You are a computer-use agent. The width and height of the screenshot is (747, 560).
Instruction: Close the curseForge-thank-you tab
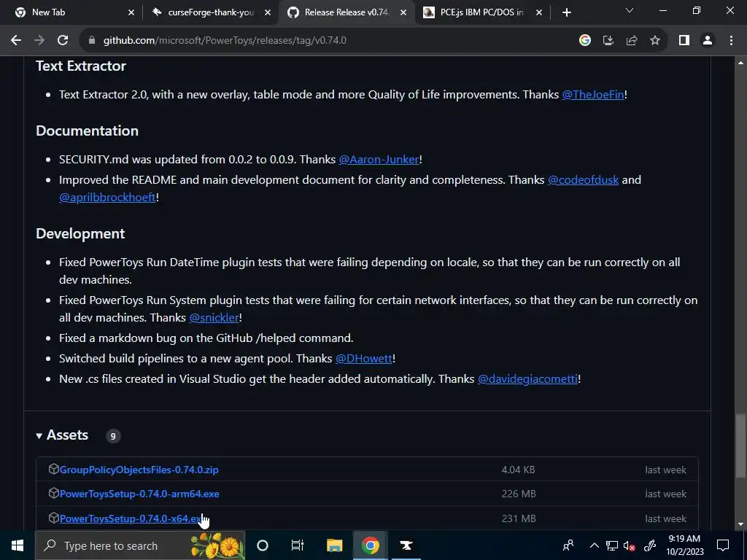pos(268,12)
